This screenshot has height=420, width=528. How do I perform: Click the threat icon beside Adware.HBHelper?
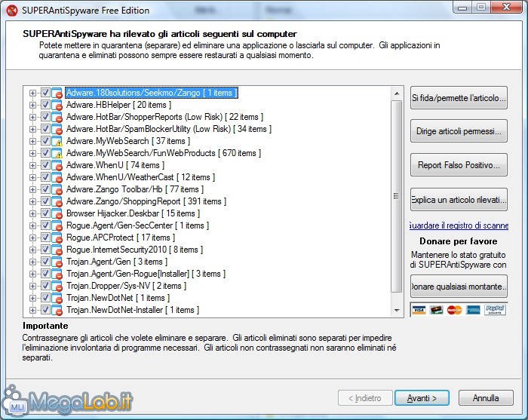tap(57, 105)
